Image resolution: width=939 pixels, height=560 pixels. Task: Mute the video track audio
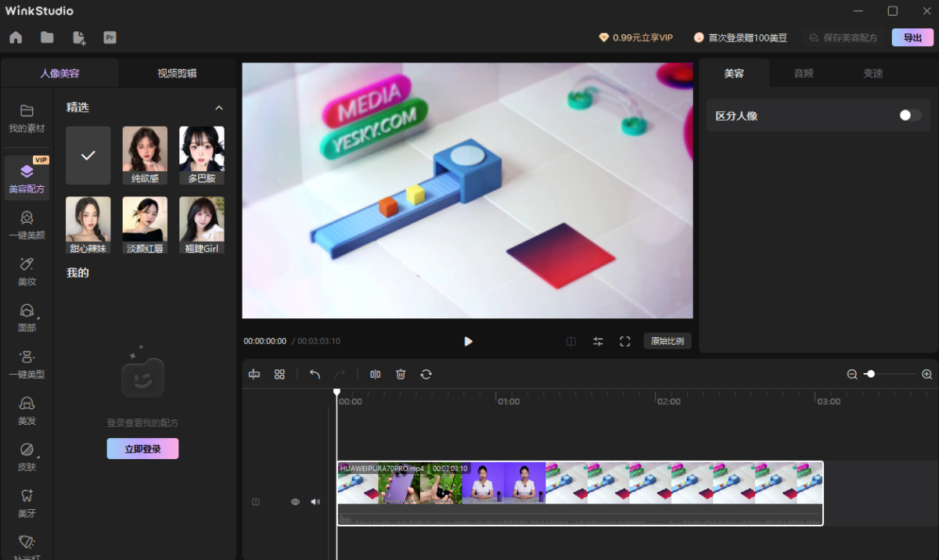pos(315,502)
